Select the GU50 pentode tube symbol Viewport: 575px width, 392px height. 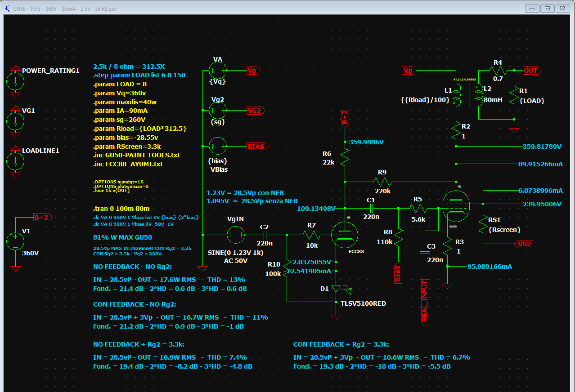coord(455,206)
